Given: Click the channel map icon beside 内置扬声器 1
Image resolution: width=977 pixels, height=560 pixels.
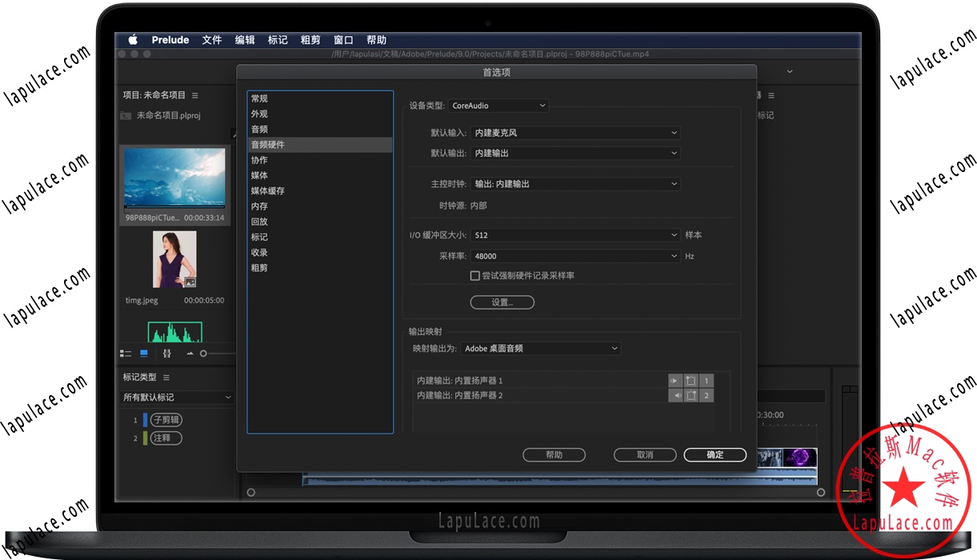Looking at the screenshot, I should pos(691,380).
